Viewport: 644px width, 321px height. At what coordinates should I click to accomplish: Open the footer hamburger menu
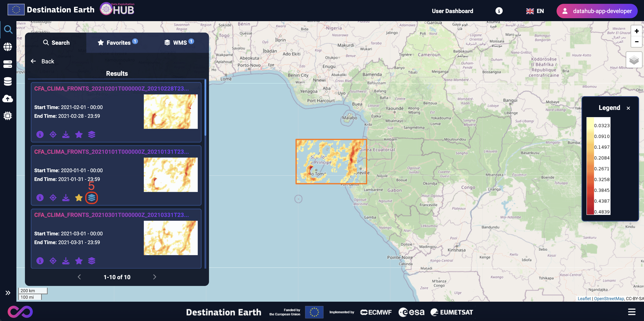[x=631, y=312]
